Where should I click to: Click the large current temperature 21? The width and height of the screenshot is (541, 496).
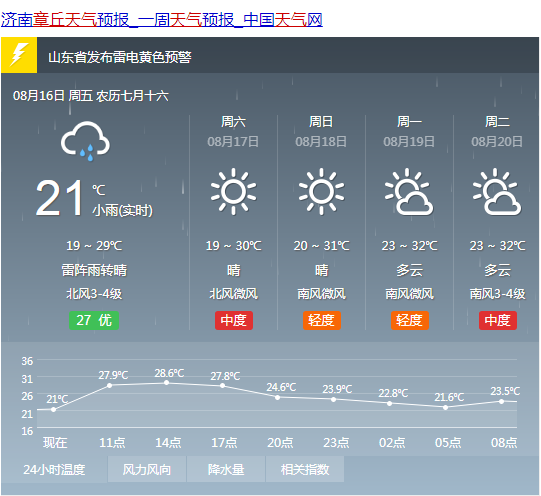click(59, 198)
